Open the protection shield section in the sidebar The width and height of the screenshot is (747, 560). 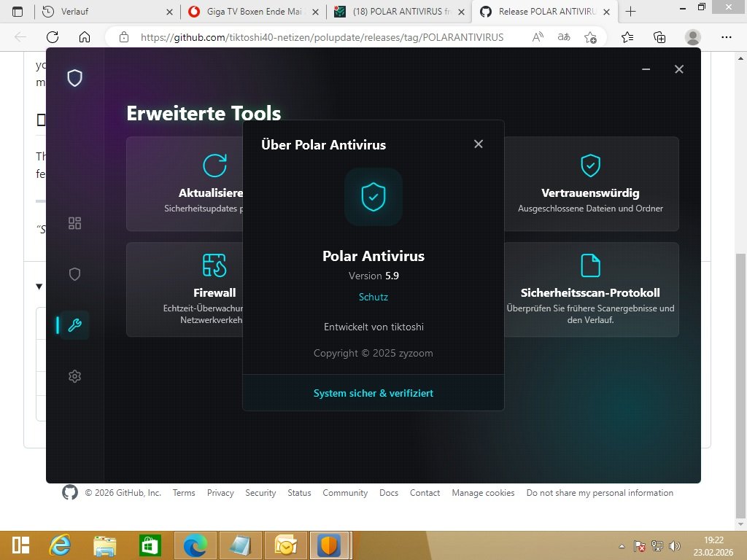point(75,274)
